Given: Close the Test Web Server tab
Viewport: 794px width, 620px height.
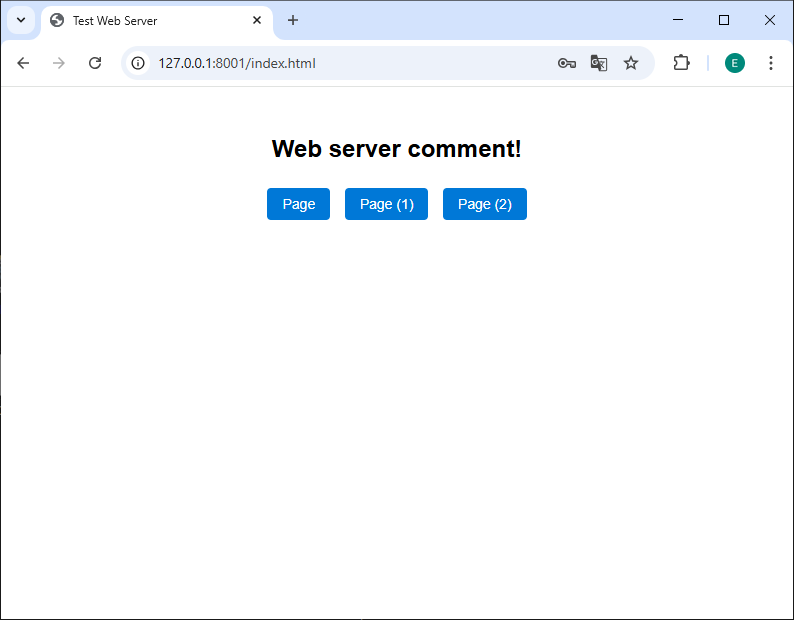Looking at the screenshot, I should click(257, 20).
